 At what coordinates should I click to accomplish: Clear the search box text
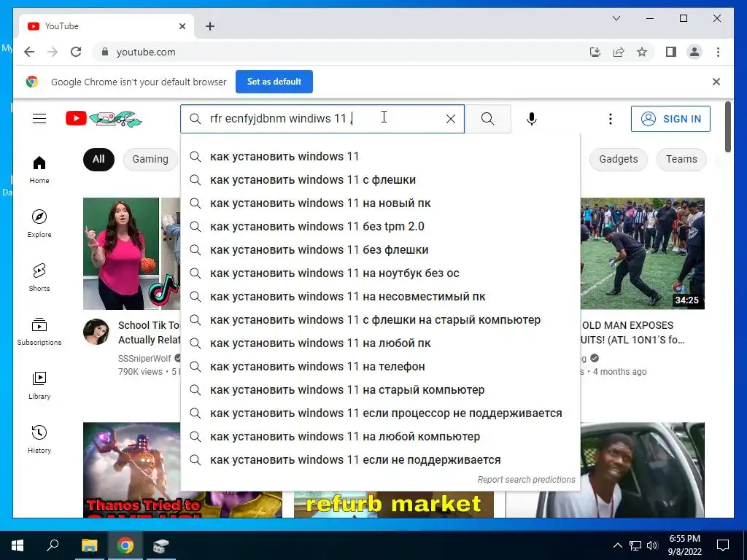pyautogui.click(x=451, y=119)
